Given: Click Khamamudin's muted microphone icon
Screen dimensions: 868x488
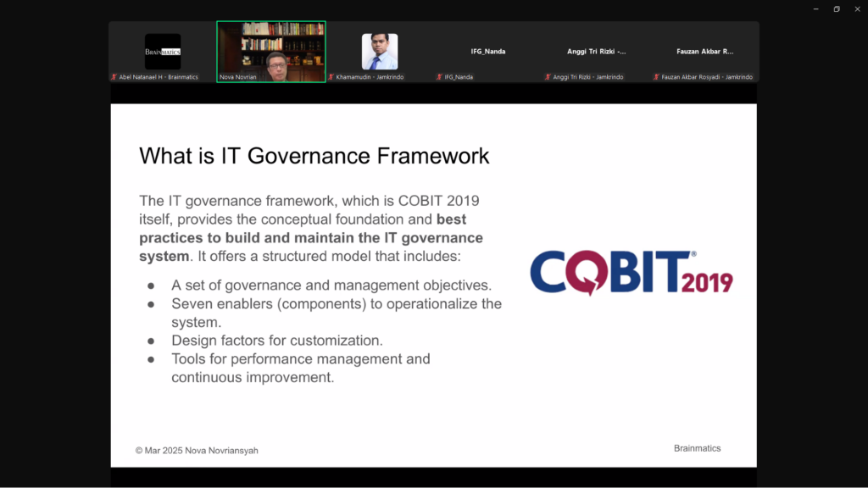Looking at the screenshot, I should click(x=331, y=77).
